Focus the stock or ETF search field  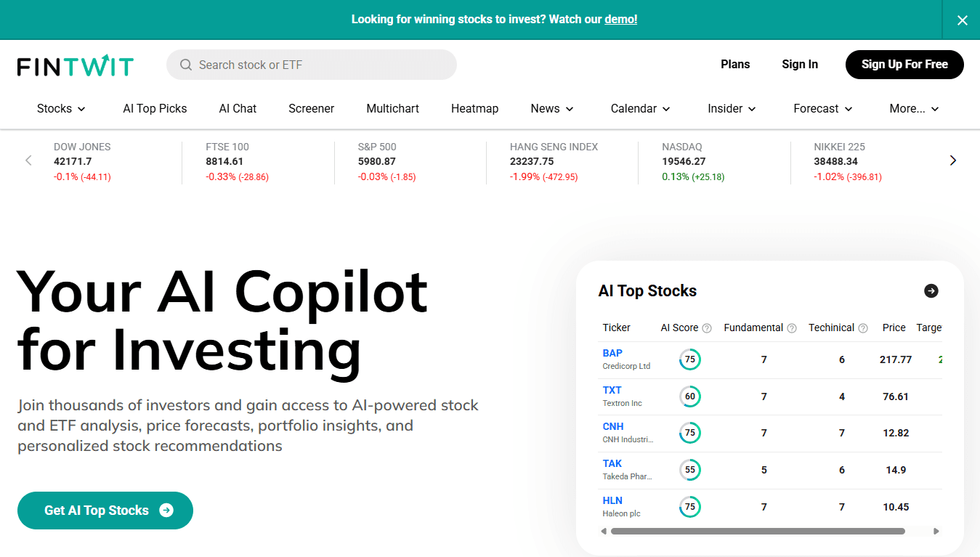320,65
